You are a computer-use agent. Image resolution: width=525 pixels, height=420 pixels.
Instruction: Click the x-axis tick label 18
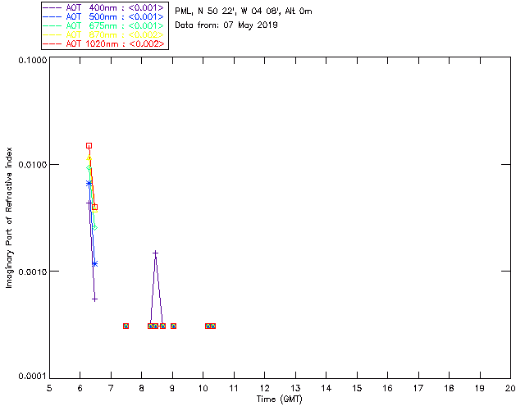pyautogui.click(x=449, y=388)
